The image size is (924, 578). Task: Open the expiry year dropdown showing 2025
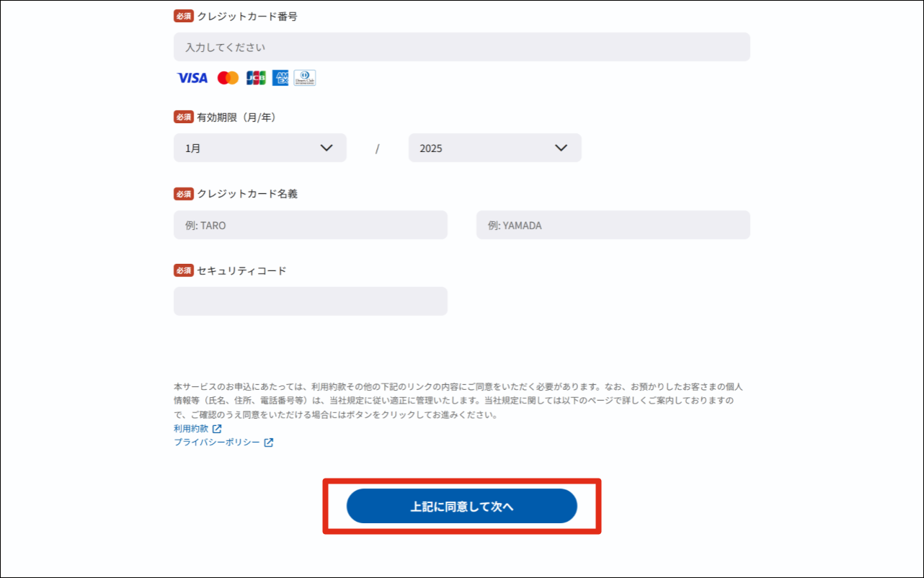tap(494, 148)
